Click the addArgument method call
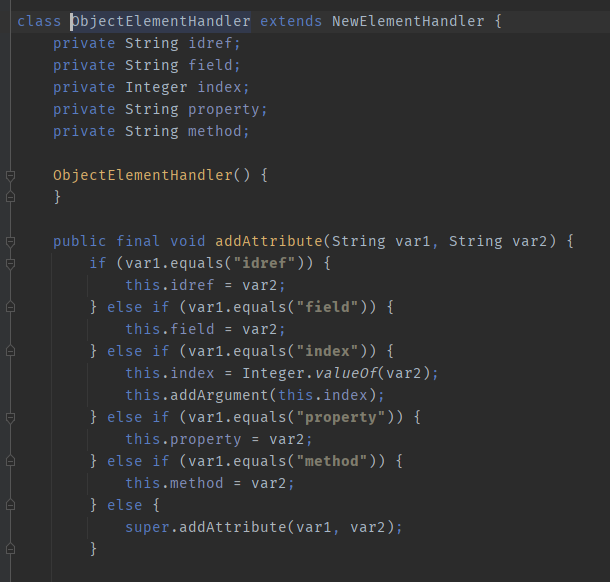This screenshot has width=610, height=582. 219,395
